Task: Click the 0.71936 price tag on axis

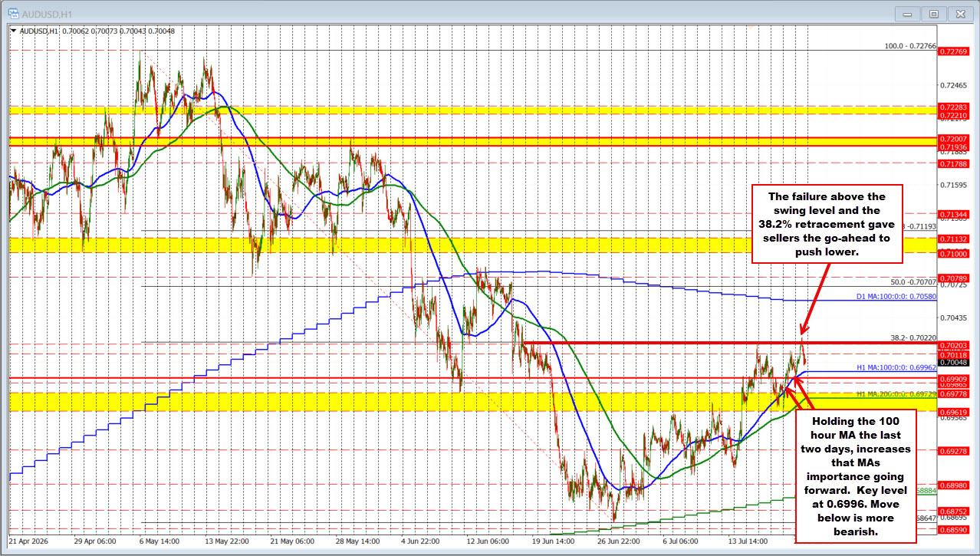Action: 955,146
